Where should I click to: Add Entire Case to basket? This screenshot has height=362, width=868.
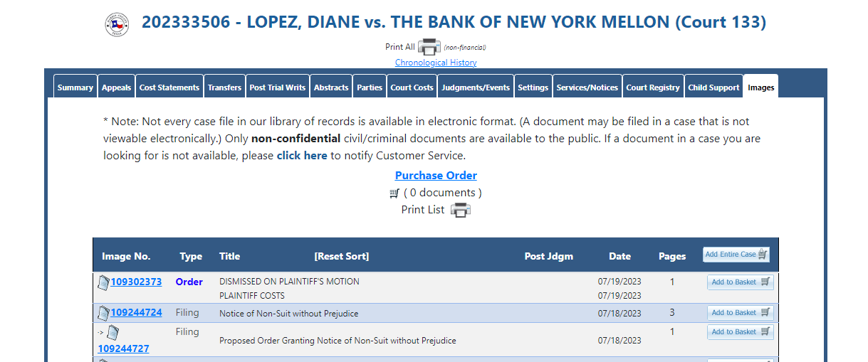[736, 255]
